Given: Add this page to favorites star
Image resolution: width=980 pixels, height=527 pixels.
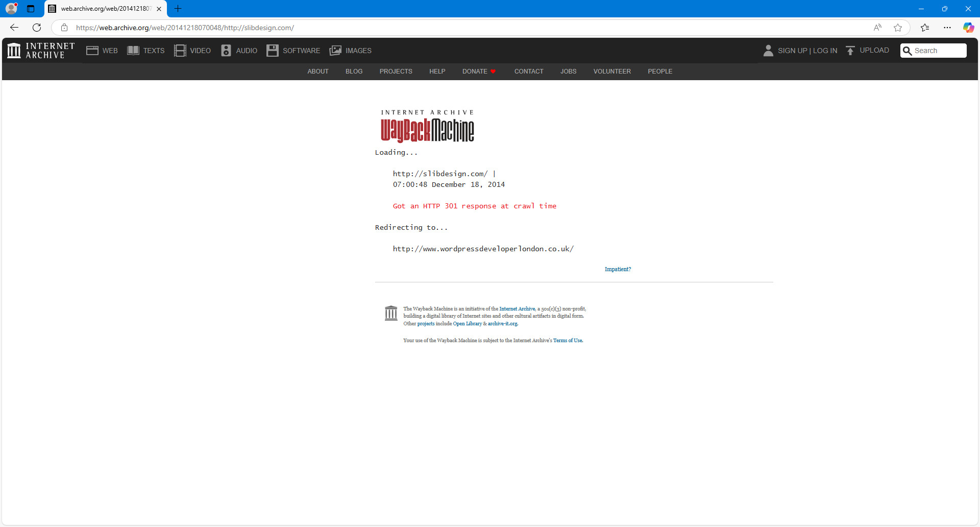Looking at the screenshot, I should [898, 28].
